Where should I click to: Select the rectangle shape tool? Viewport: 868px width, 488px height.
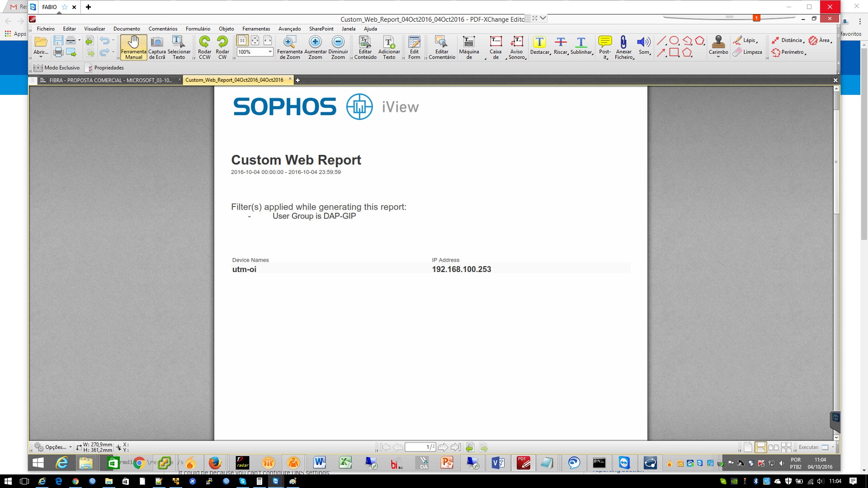674,52
